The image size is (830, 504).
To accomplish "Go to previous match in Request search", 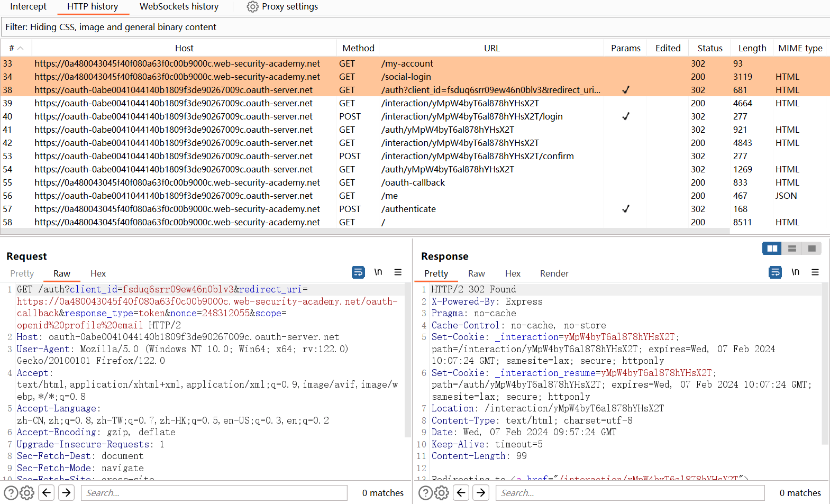I will [47, 493].
